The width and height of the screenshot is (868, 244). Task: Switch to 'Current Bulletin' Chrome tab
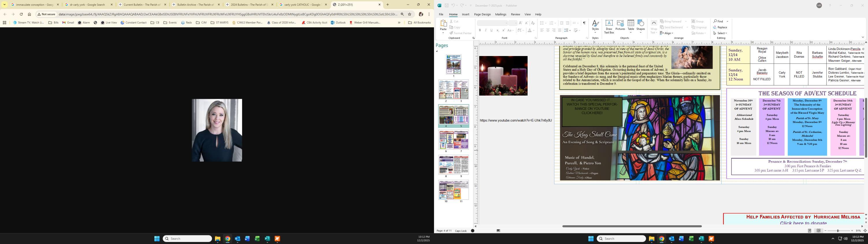[142, 5]
